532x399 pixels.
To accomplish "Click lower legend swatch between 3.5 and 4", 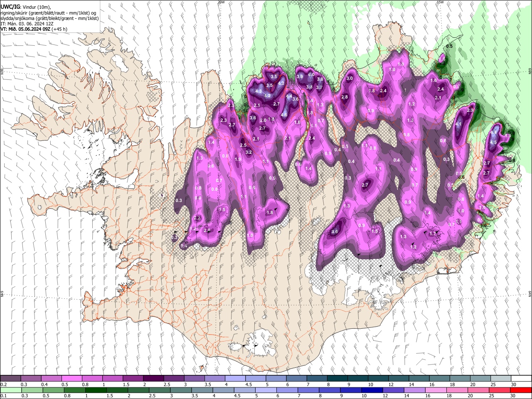I will (x=202, y=390).
